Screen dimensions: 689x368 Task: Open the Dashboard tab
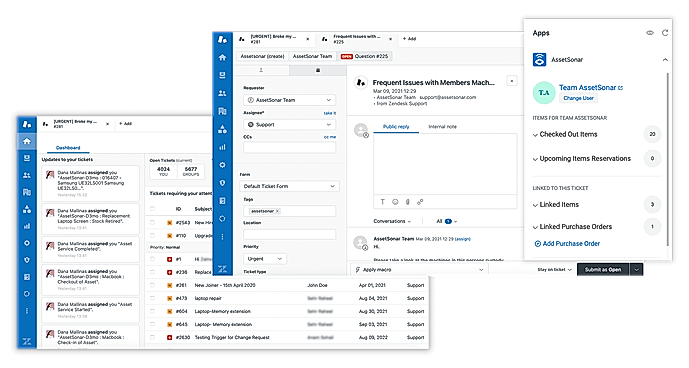click(68, 148)
